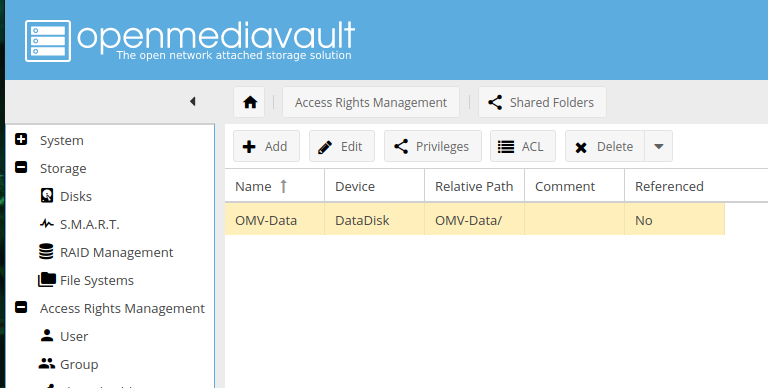
Task: Open the Access Rights Management breadcrumb
Action: 371,102
